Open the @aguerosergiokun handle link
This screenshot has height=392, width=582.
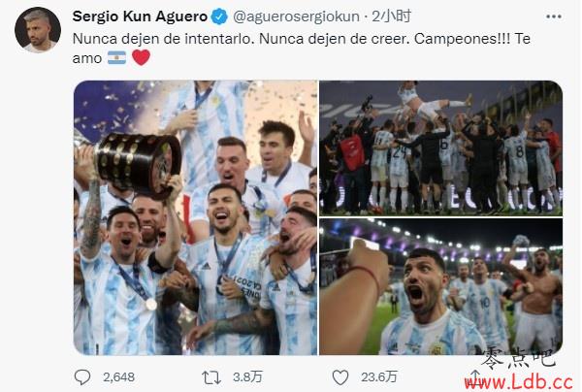(x=296, y=16)
